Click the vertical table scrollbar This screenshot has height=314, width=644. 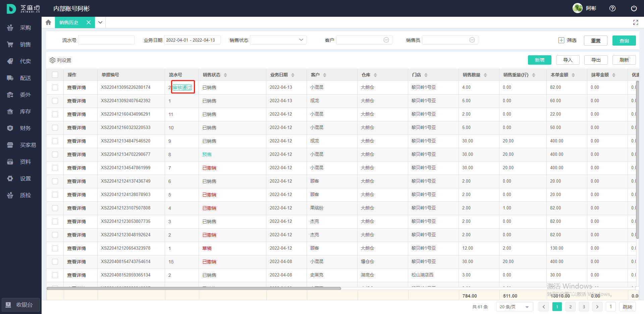coord(637,160)
